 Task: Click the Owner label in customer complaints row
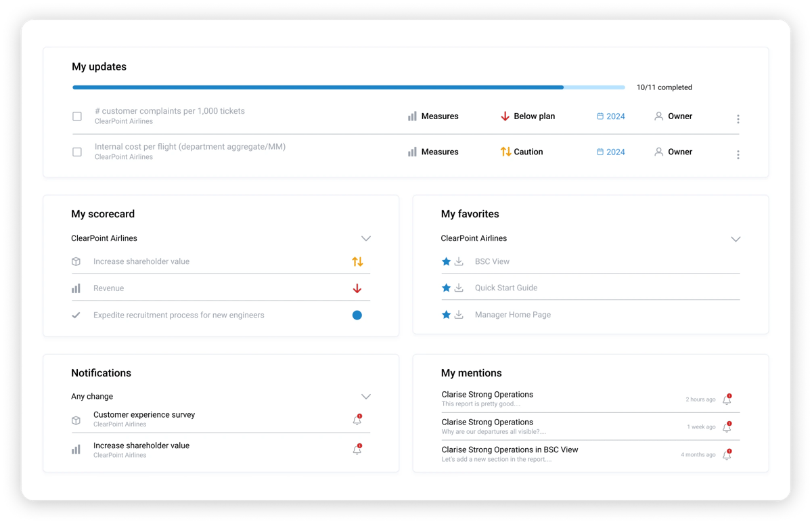680,116
